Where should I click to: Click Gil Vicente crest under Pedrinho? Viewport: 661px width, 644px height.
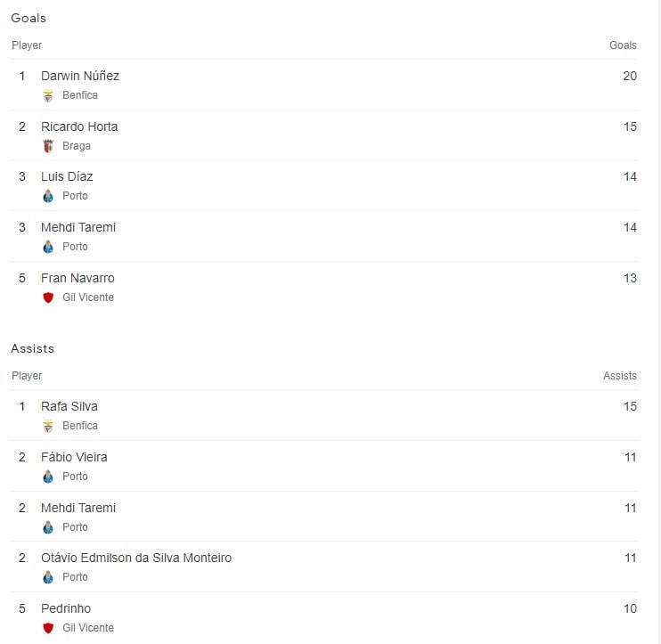pos(48,628)
